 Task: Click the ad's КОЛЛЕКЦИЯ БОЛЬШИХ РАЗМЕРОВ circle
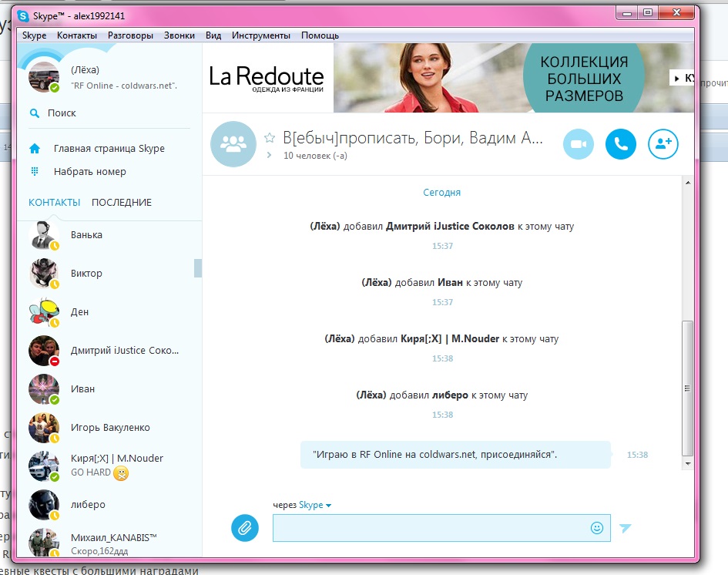(x=584, y=78)
